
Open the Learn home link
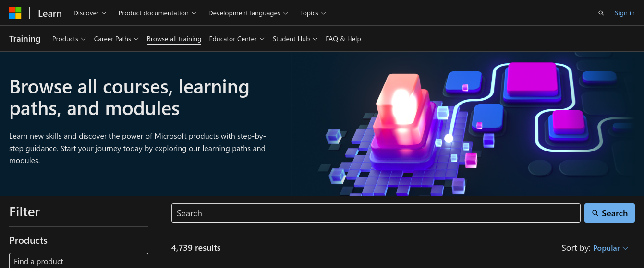point(50,13)
